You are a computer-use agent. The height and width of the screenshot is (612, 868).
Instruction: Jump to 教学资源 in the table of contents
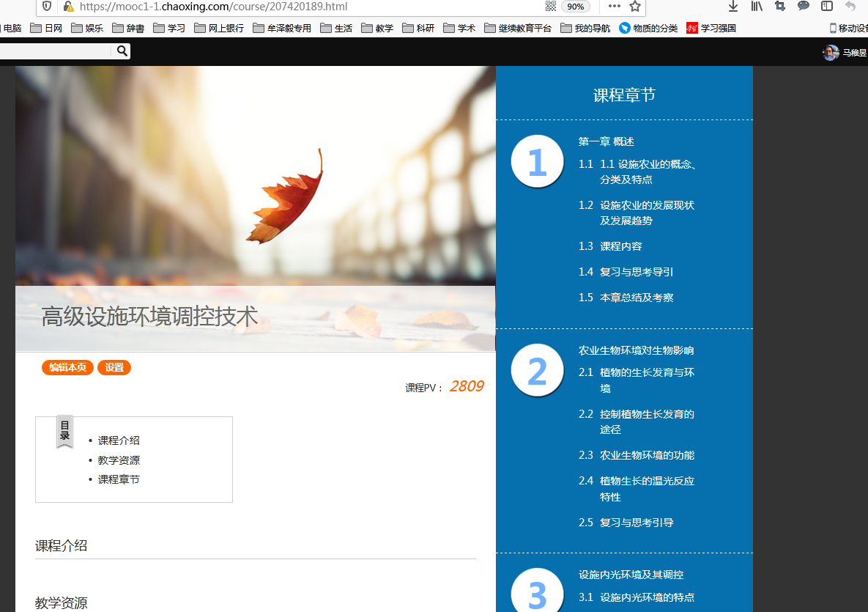click(119, 460)
